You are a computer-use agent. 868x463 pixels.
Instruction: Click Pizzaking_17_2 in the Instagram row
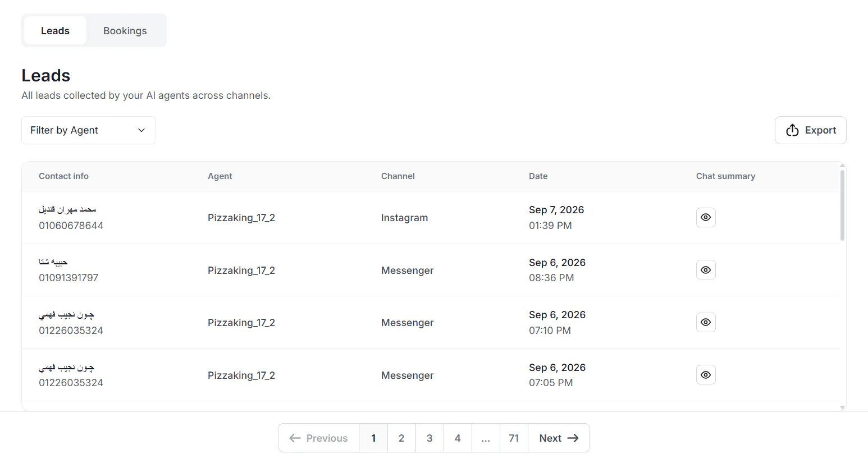click(x=241, y=218)
